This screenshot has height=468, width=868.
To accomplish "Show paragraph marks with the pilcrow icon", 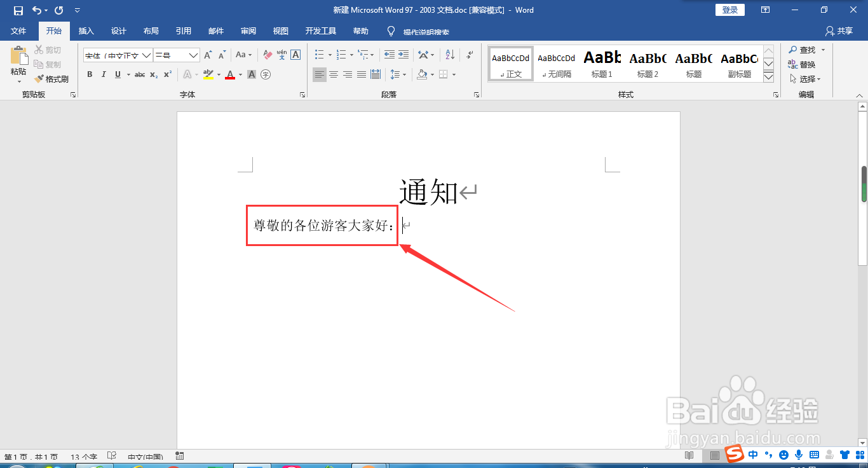I will pos(470,55).
